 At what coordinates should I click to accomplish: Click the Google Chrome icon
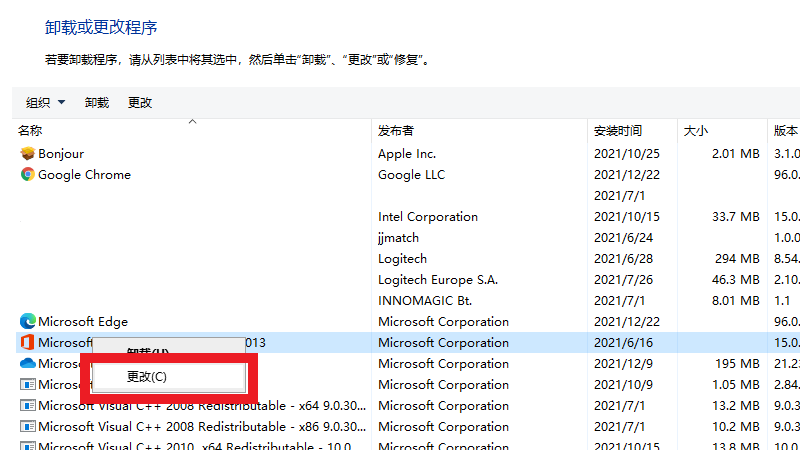(28, 175)
